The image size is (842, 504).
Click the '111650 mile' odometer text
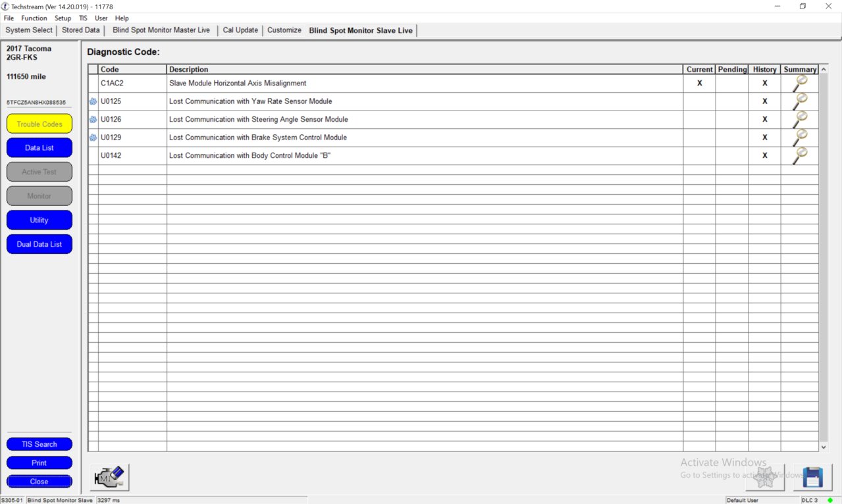click(26, 76)
